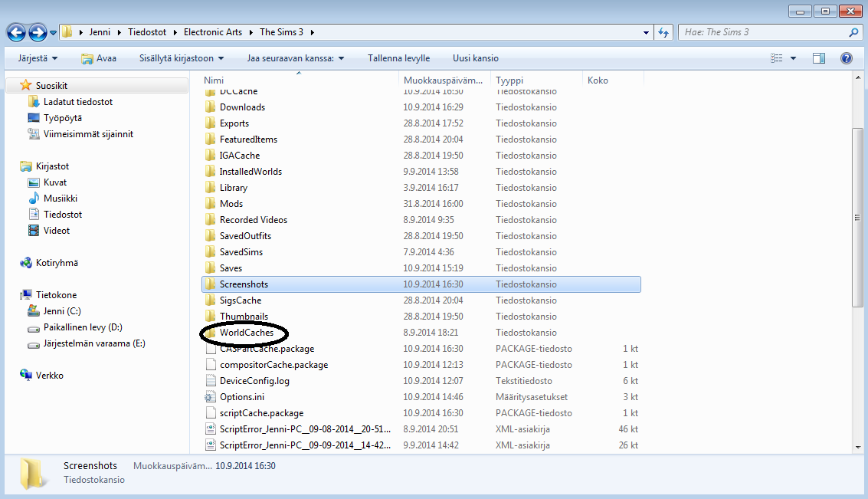Open Sisällytä kirjastoon dropdown

tap(182, 58)
